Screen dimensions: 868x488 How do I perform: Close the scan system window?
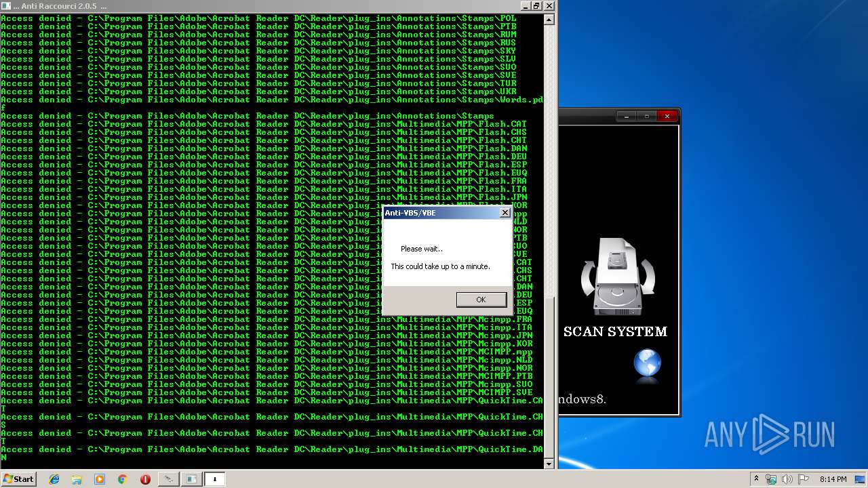pyautogui.click(x=667, y=117)
